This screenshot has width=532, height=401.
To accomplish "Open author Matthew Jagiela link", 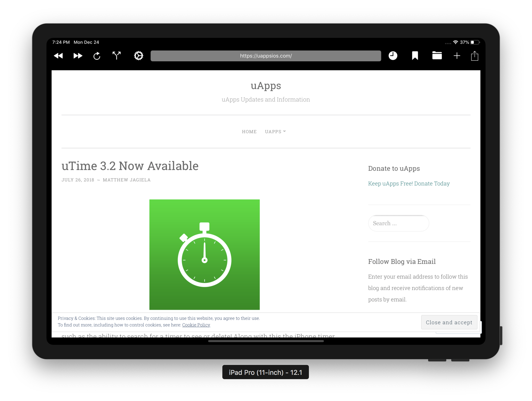I will pyautogui.click(x=127, y=180).
